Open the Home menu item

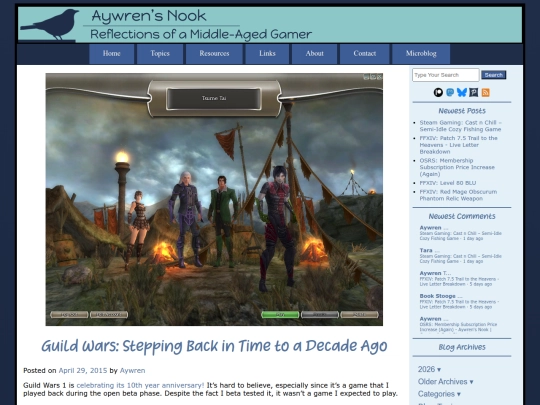[x=112, y=54]
